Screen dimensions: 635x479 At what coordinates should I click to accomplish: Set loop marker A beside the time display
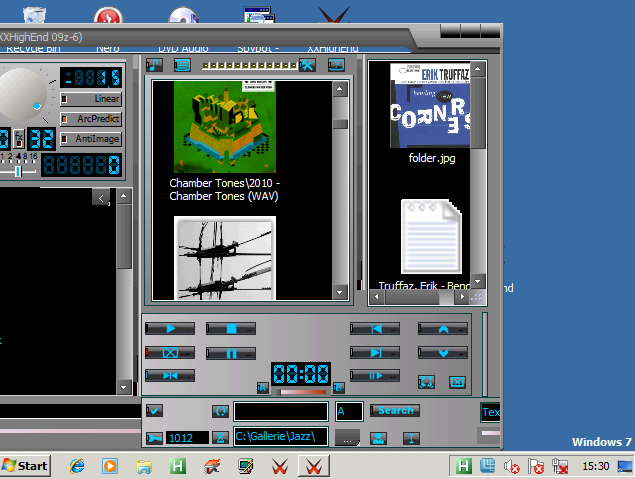[x=262, y=388]
